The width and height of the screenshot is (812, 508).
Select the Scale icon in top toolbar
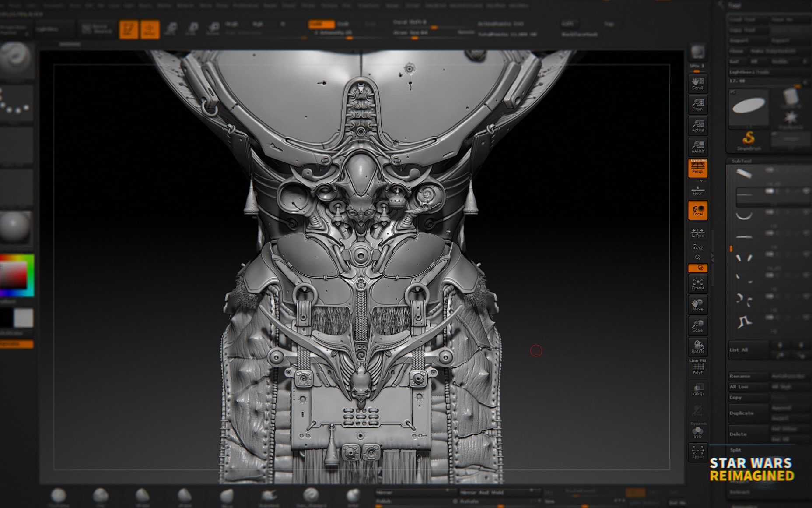[192, 29]
